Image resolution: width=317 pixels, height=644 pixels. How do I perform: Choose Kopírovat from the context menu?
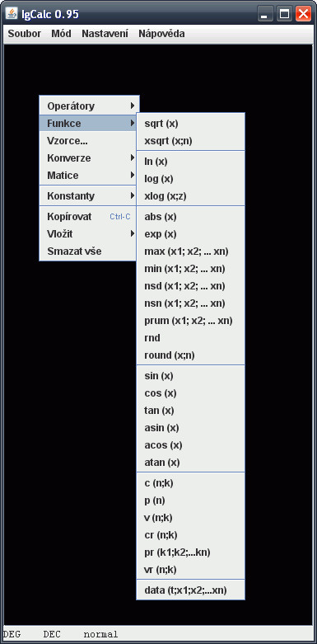(x=88, y=216)
